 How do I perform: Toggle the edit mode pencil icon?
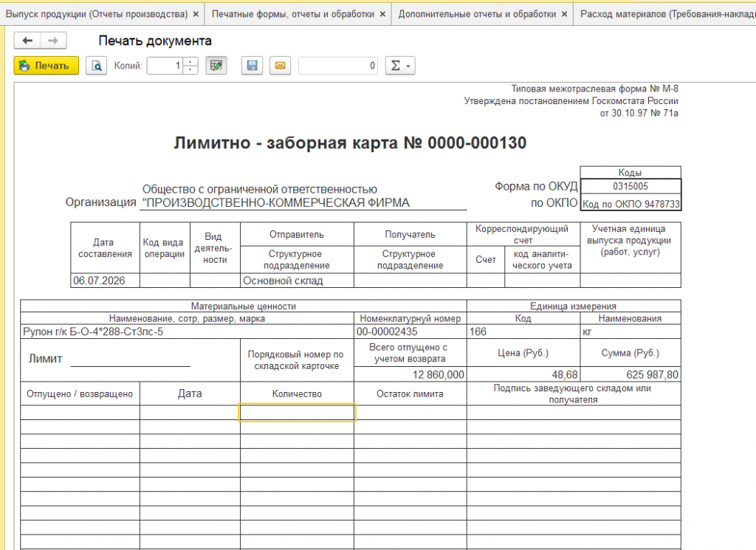point(216,66)
